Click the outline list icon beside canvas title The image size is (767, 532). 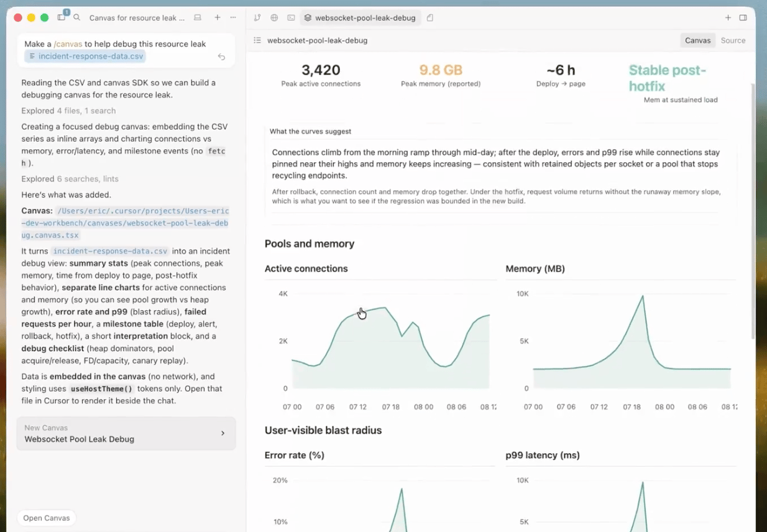(x=257, y=40)
